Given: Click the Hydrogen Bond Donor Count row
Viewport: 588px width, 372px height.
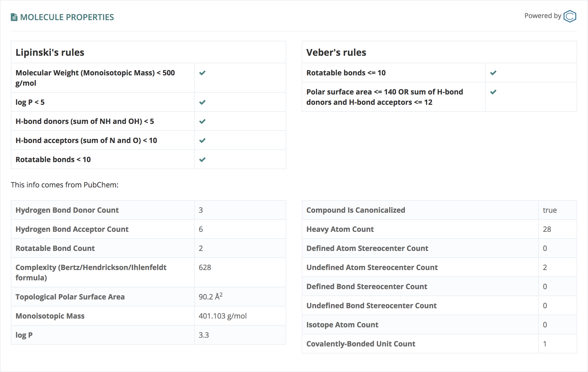Looking at the screenshot, I should point(149,210).
